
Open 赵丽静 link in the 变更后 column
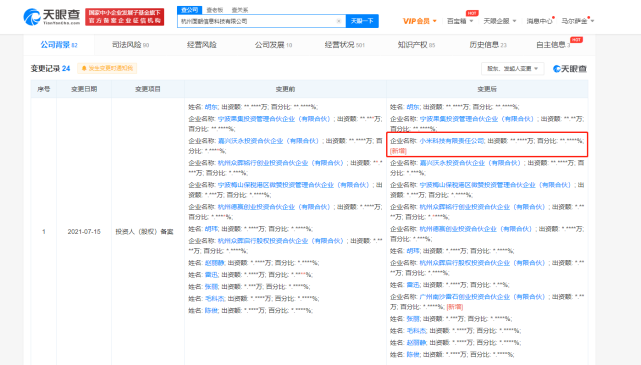coord(417,342)
